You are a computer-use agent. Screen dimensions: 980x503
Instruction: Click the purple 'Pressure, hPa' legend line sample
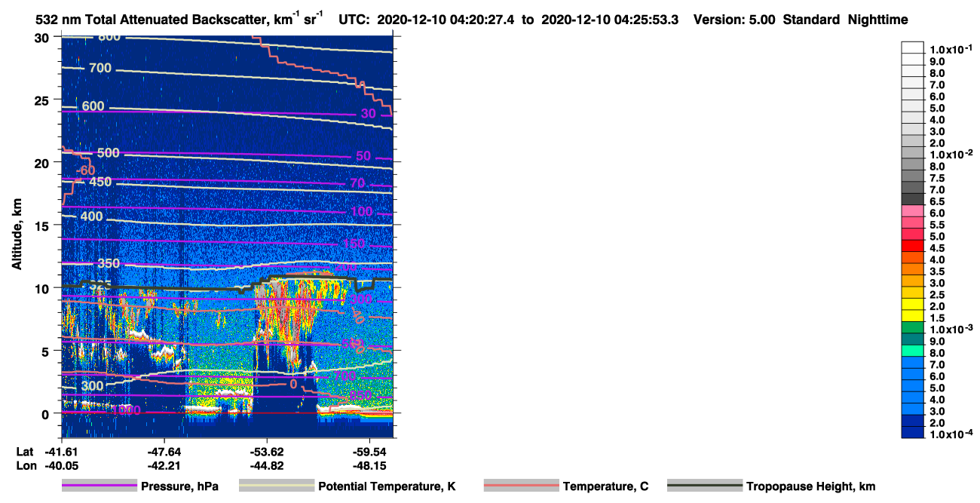click(x=100, y=486)
